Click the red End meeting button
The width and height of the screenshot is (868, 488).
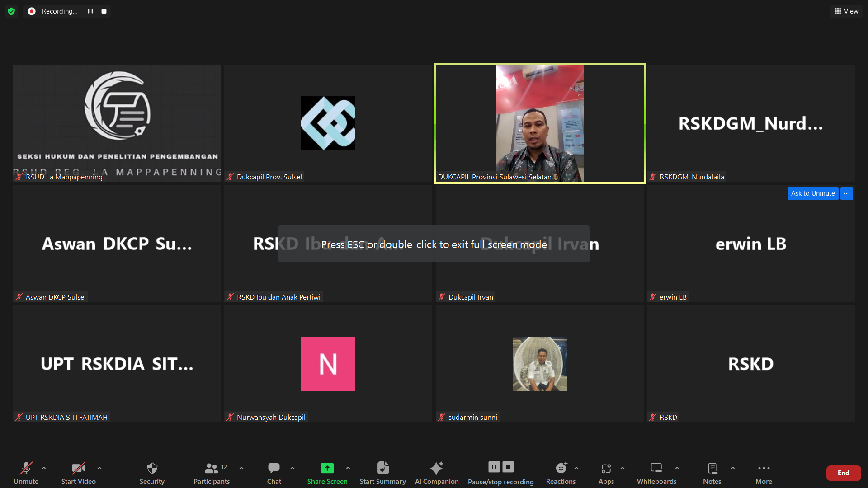844,473
